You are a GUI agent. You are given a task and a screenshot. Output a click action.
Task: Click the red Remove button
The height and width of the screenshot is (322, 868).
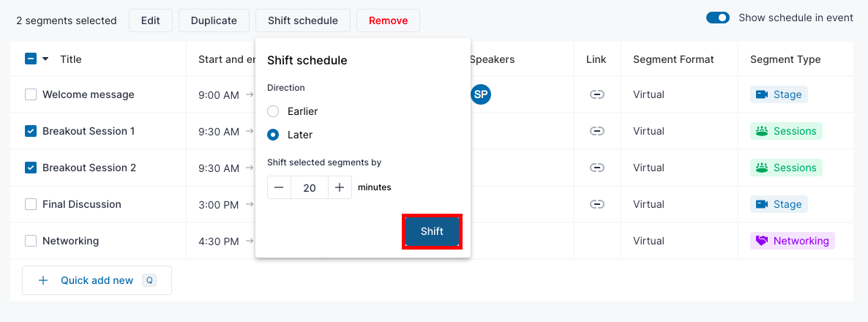388,20
